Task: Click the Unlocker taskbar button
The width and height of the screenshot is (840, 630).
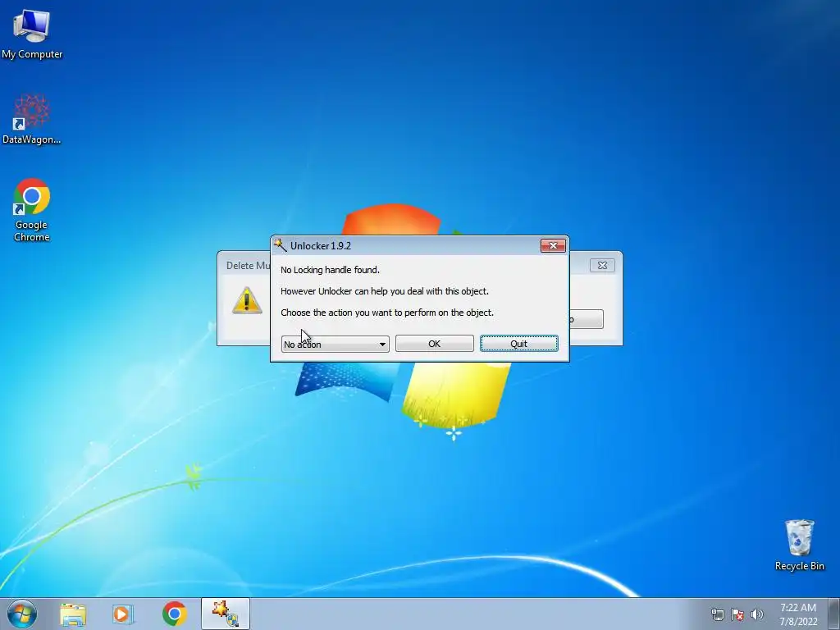Action: (x=225, y=614)
